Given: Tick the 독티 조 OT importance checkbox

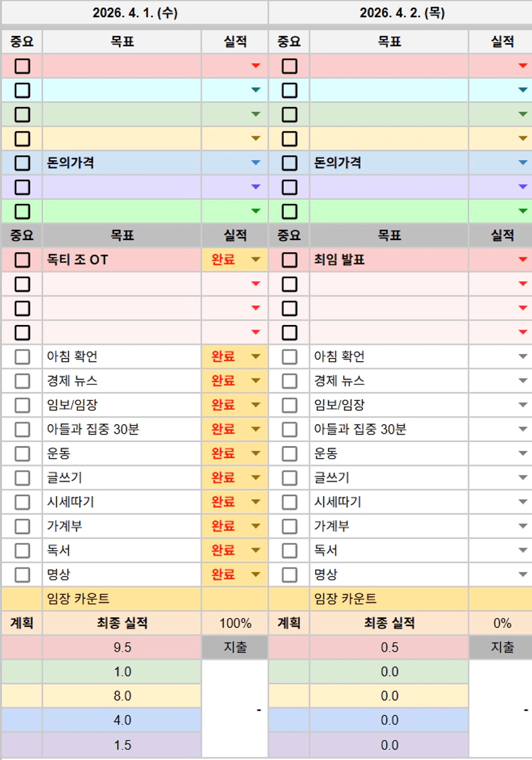Looking at the screenshot, I should click(x=23, y=260).
